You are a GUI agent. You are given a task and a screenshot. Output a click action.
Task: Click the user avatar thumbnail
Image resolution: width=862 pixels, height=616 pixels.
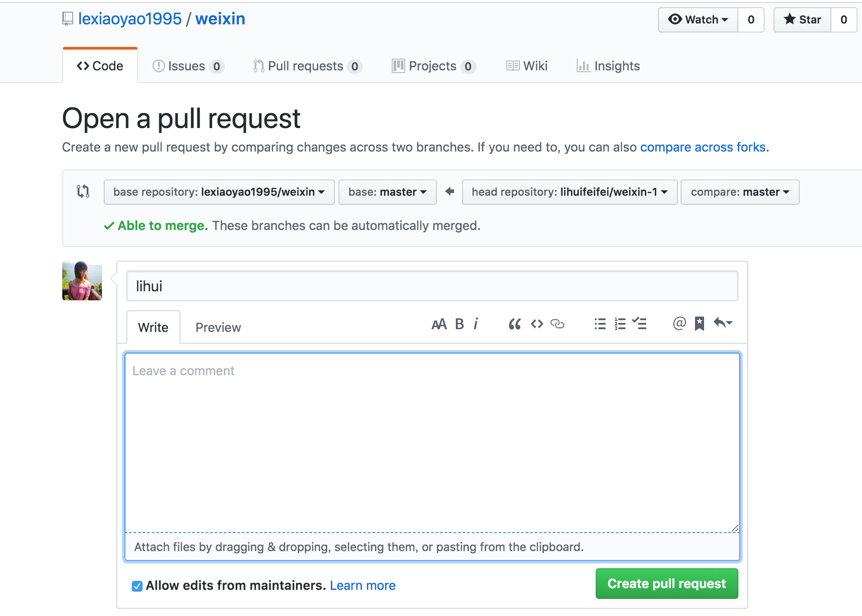point(82,280)
